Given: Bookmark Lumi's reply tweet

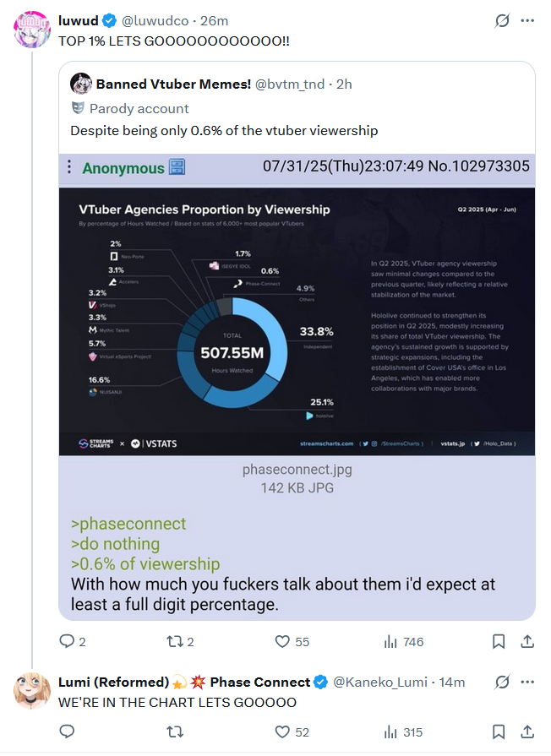Looking at the screenshot, I should pos(499,732).
